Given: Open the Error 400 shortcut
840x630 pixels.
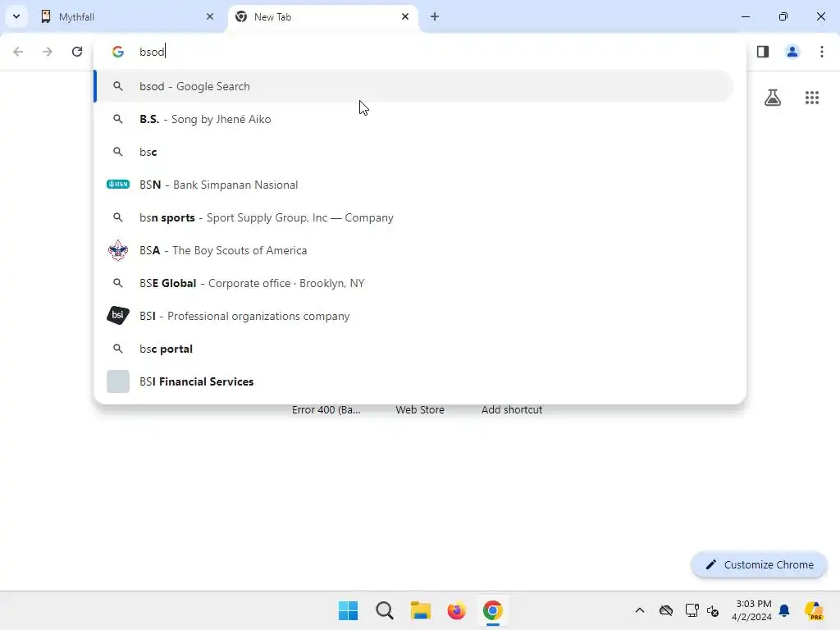Looking at the screenshot, I should click(x=326, y=410).
